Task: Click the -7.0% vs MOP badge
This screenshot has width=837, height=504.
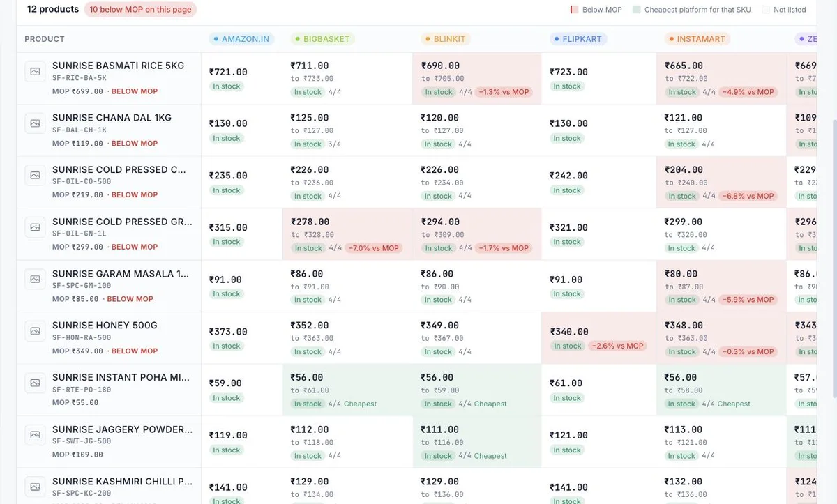Action: click(x=374, y=248)
